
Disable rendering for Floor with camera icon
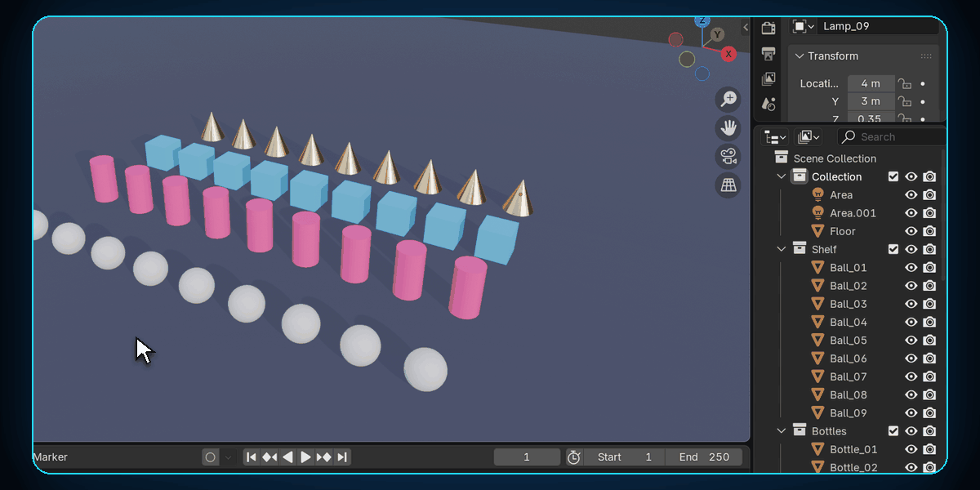pos(929,231)
